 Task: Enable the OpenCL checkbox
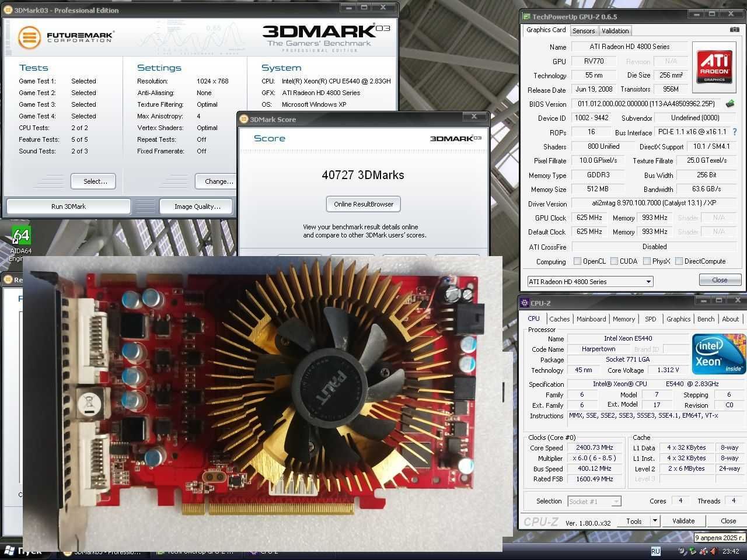click(577, 261)
